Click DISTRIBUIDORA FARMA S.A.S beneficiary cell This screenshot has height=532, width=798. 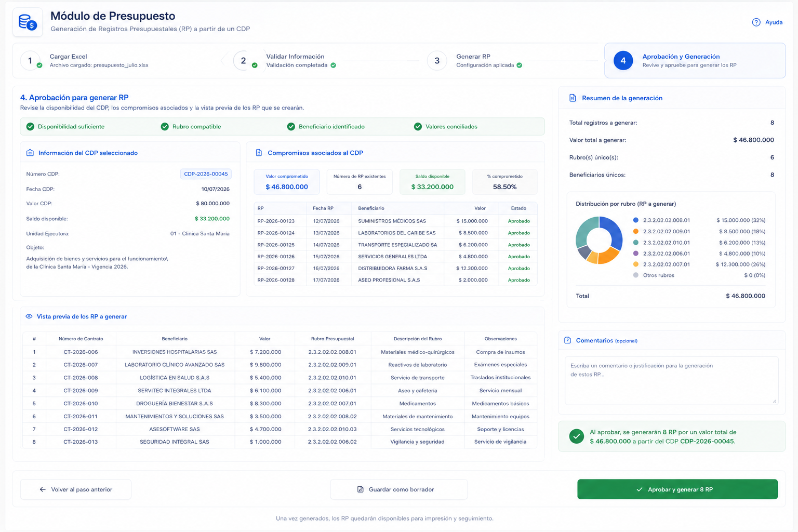(397, 269)
